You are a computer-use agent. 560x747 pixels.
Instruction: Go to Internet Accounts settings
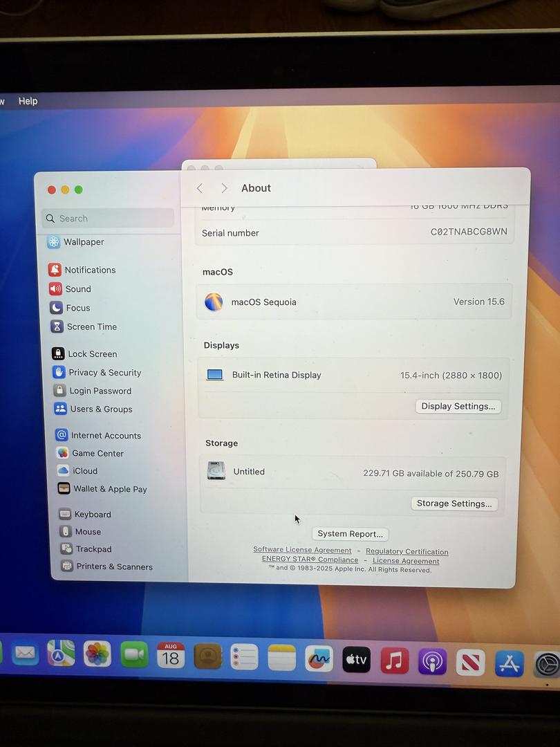tap(99, 435)
